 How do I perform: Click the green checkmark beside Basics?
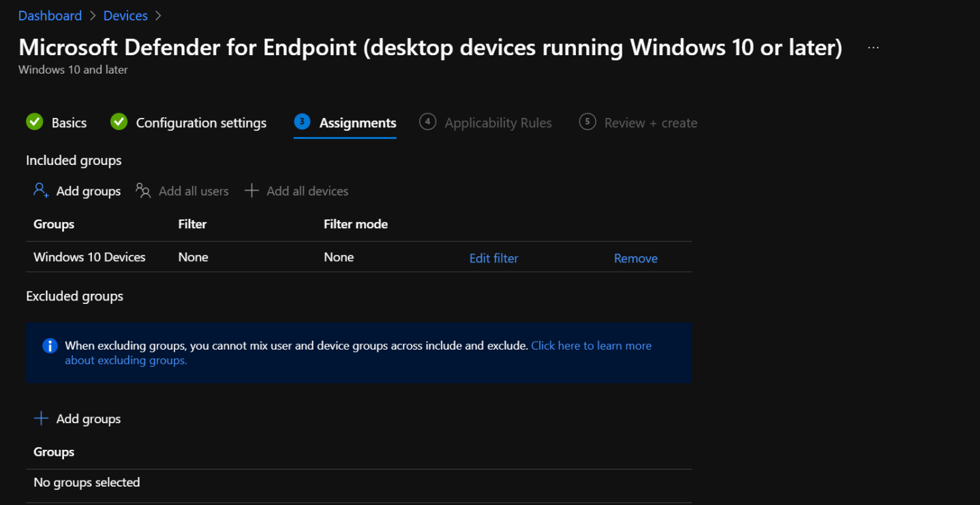35,122
